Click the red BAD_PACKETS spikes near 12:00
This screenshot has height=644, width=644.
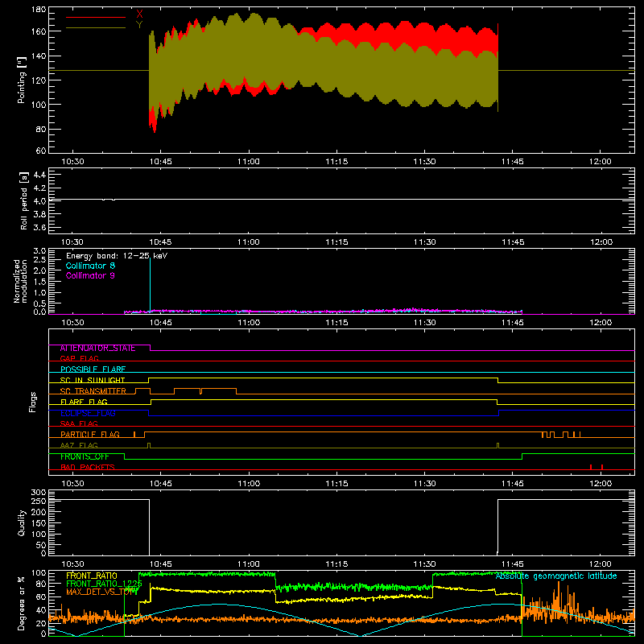(597, 467)
